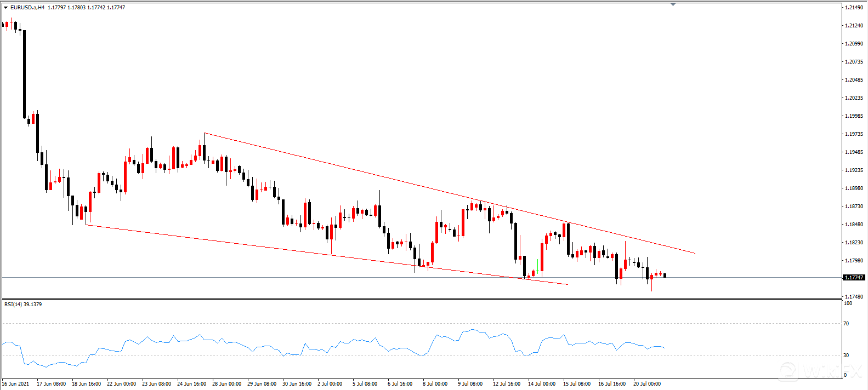868x390 pixels.
Task: Click the last black candlestick on chart
Action: [x=665, y=276]
